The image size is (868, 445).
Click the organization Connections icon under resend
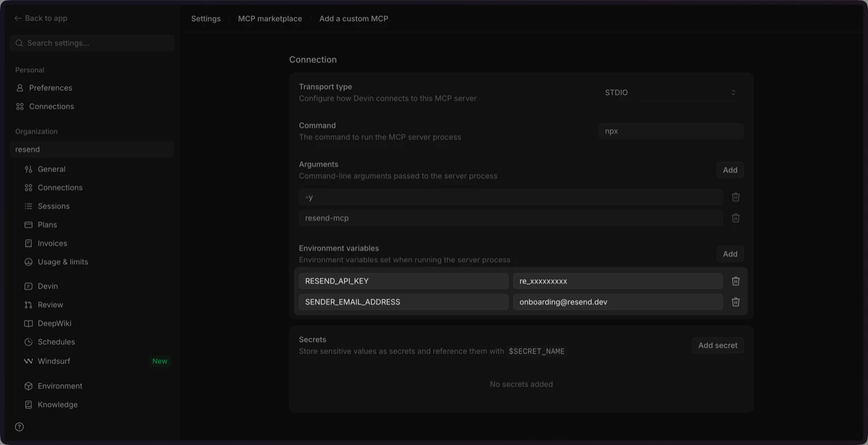(28, 187)
